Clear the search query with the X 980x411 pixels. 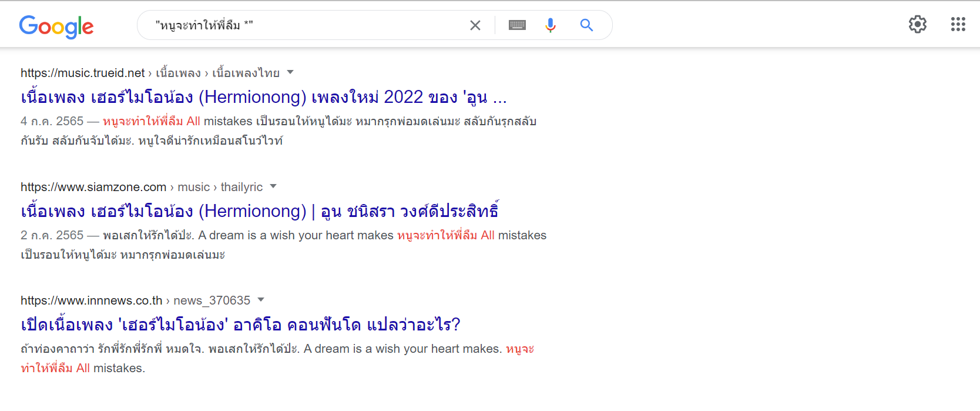[475, 25]
